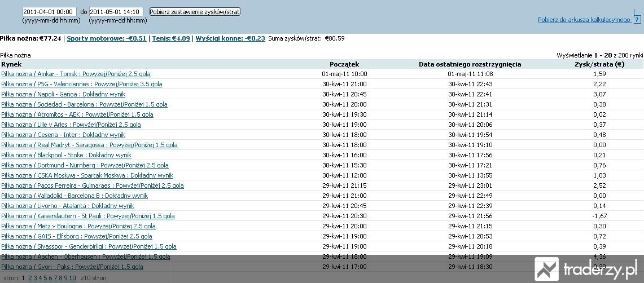Open PSG - Valenciennes market link

(82, 84)
